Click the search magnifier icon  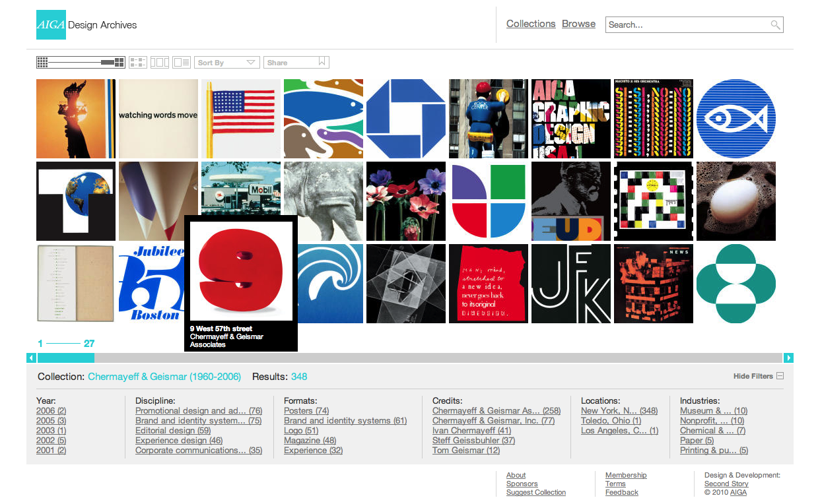(776, 25)
